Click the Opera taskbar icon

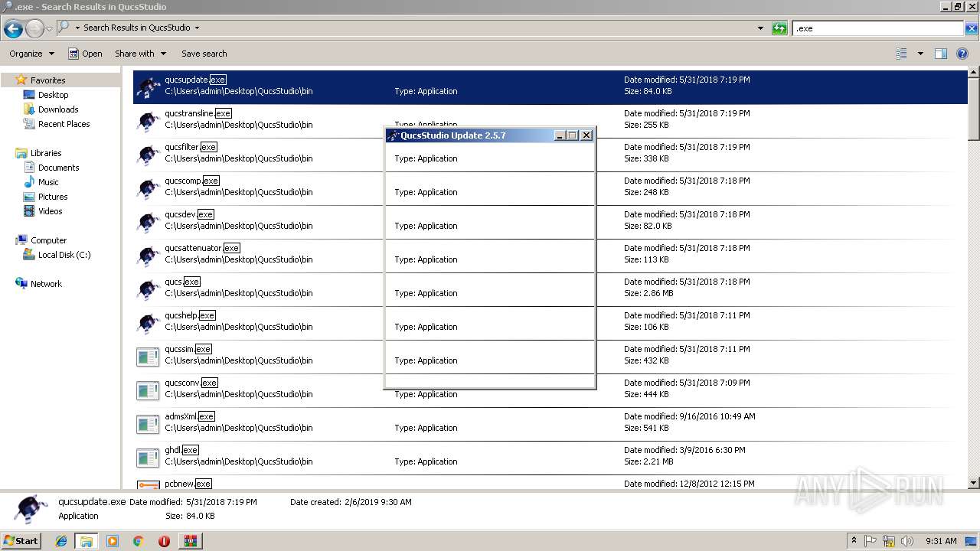point(164,541)
